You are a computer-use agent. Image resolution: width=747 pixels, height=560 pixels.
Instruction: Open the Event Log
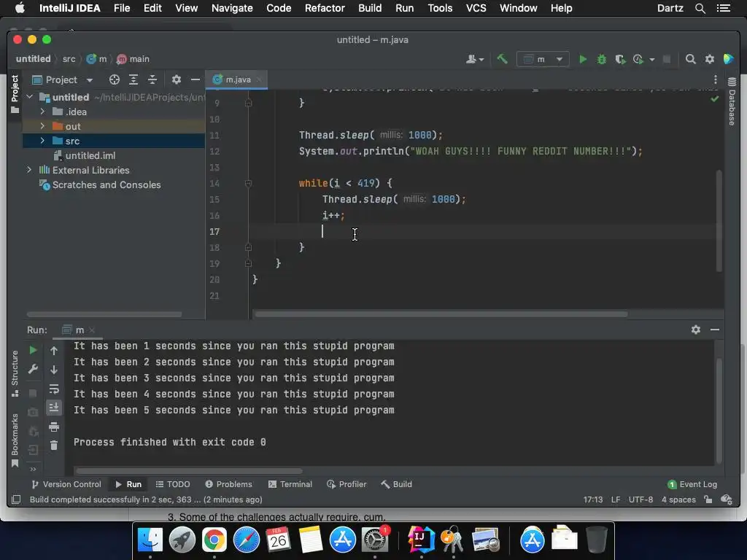[692, 484]
